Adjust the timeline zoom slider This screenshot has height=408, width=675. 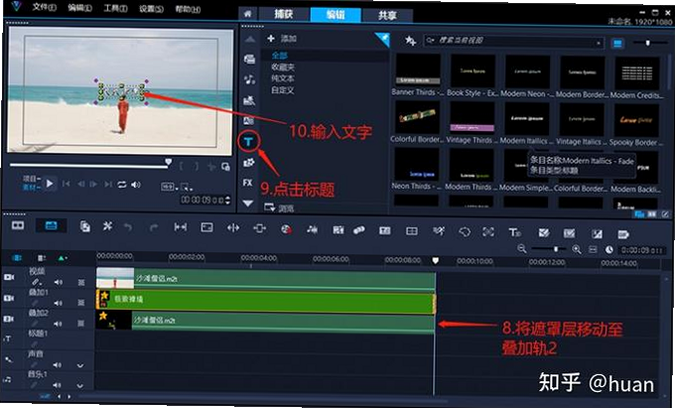click(x=548, y=249)
